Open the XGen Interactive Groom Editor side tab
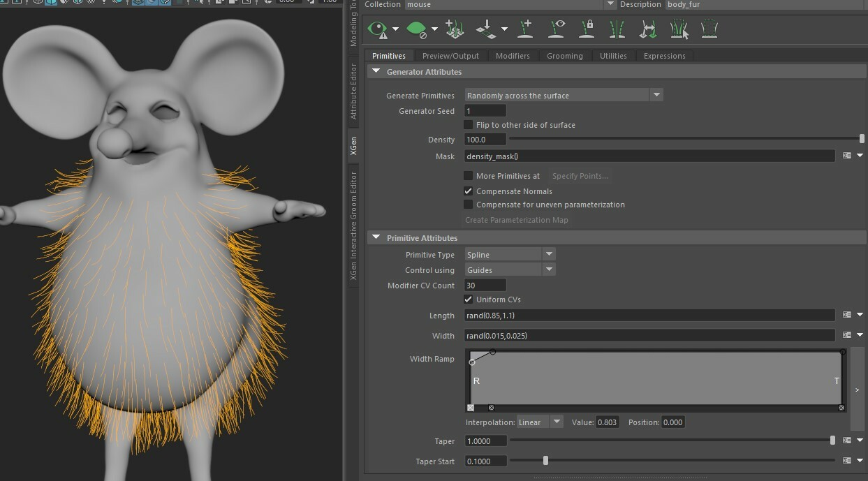 pos(353,226)
